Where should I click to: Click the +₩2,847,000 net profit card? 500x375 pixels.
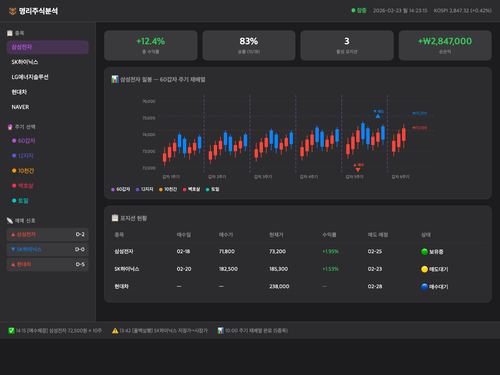(x=445, y=45)
